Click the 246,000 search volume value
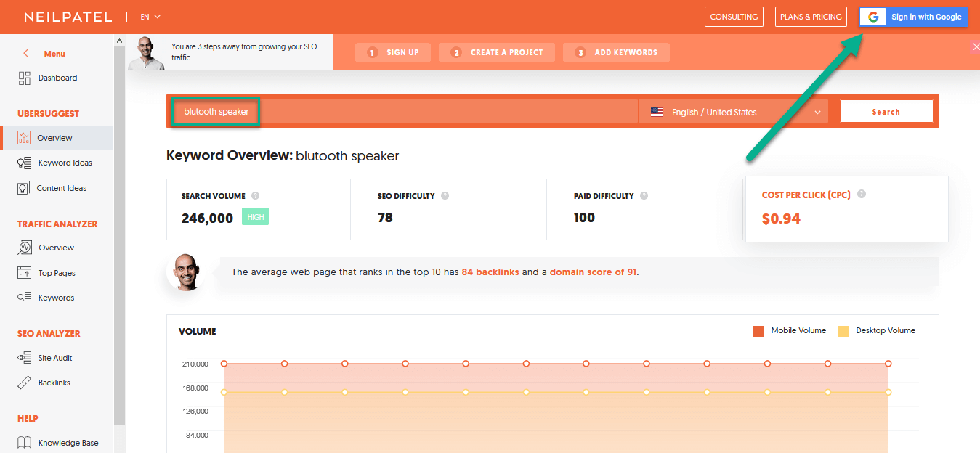Screen dimensions: 980x453 208,218
